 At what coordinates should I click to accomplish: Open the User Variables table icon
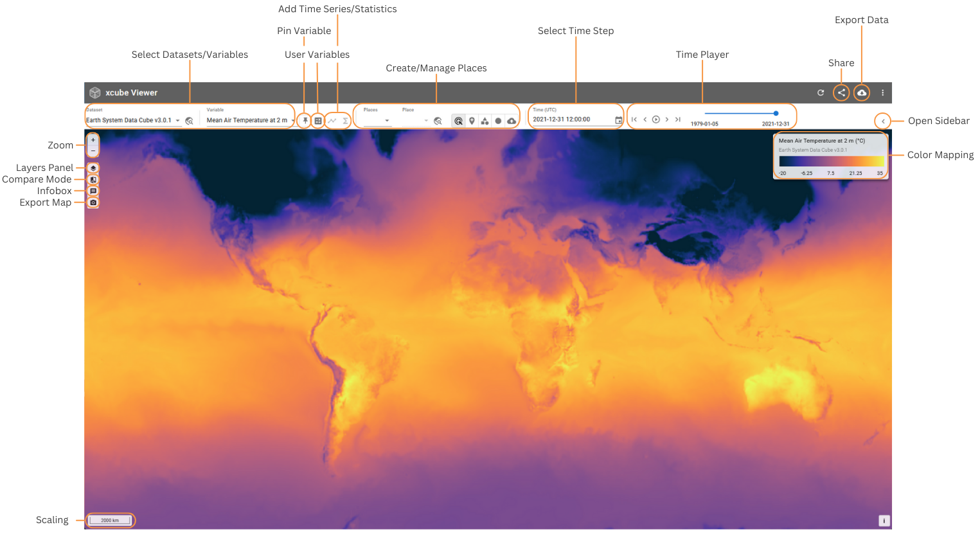(318, 121)
